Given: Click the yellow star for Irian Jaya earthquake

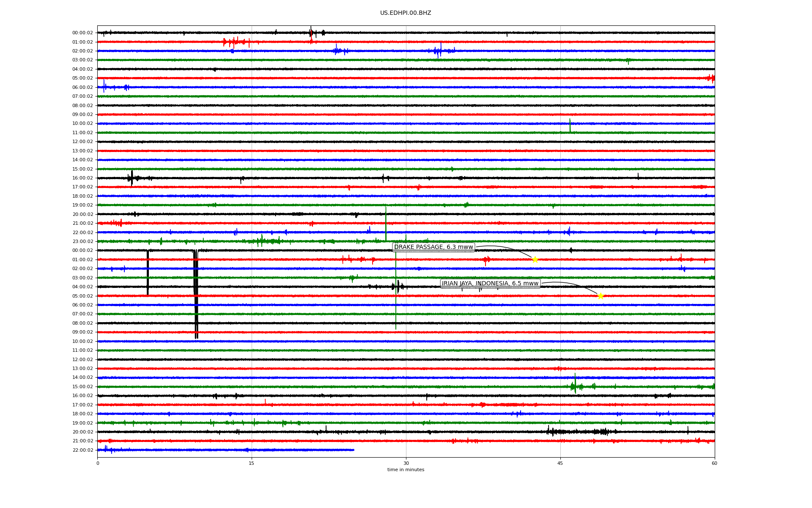Looking at the screenshot, I should [x=601, y=296].
